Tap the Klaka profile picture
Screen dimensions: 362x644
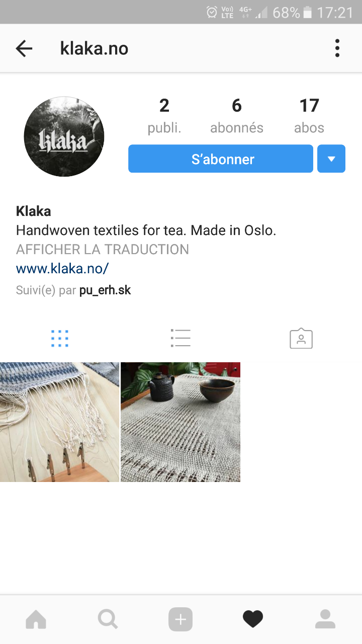64,136
